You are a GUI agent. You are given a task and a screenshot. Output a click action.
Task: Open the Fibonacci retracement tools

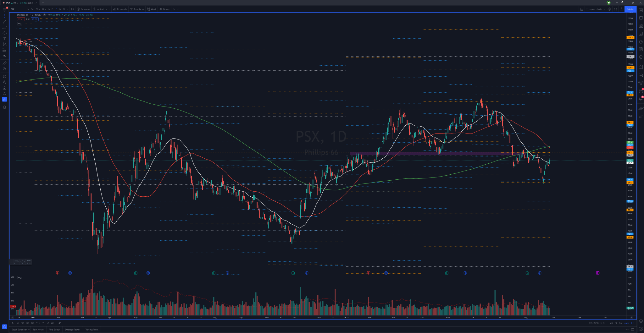4,27
